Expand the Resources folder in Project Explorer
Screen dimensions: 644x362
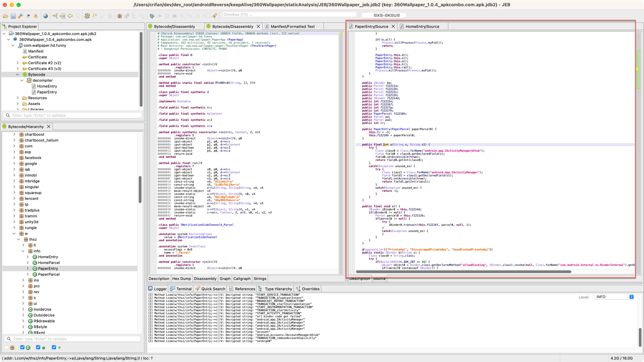pyautogui.click(x=18, y=98)
